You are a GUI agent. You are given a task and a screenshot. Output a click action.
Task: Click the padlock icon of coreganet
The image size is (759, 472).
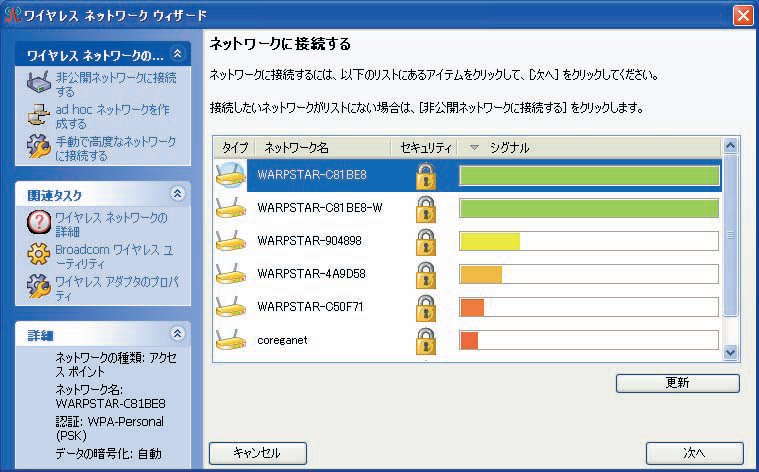point(426,341)
